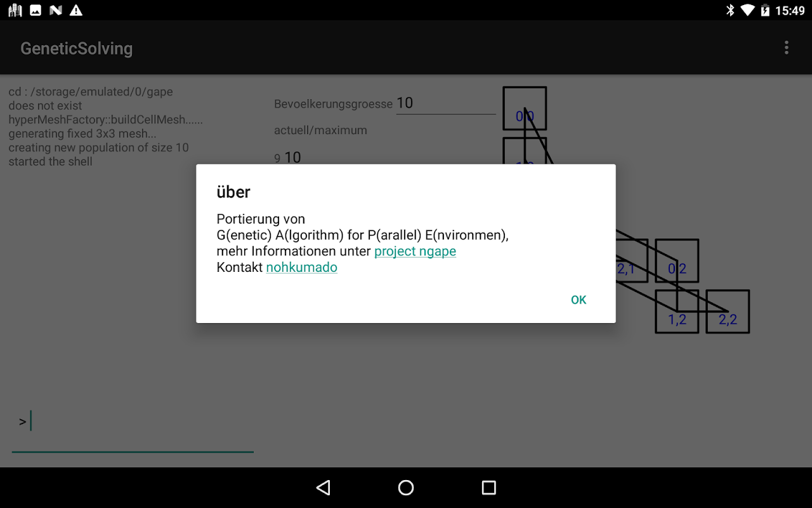
Task: Click the GeneticSolving app title
Action: coord(77,48)
